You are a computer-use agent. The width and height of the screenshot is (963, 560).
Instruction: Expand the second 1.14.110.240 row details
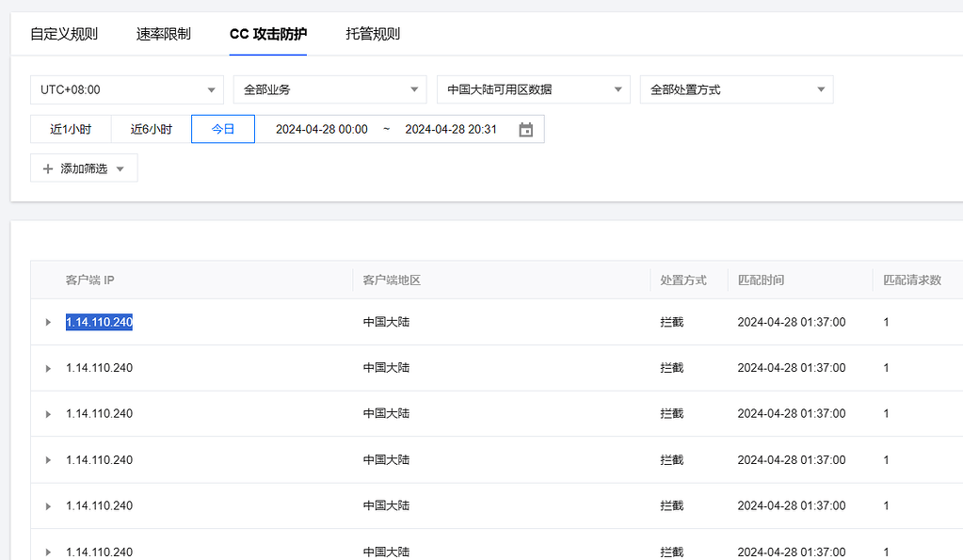point(48,368)
